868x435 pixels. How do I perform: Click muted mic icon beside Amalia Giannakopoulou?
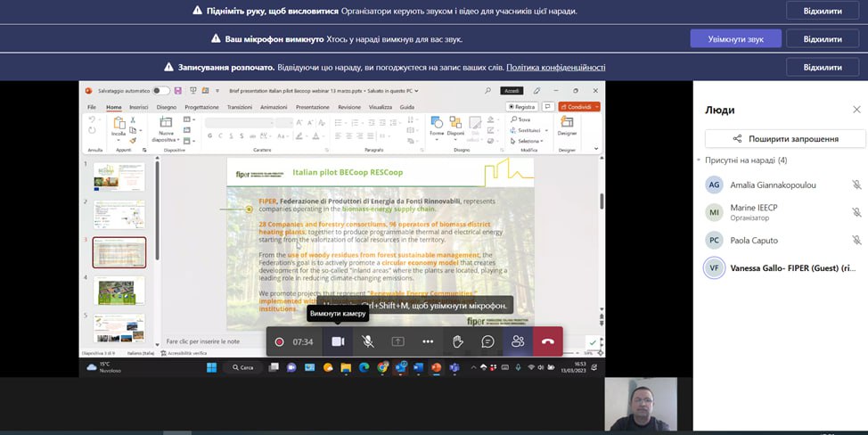(856, 185)
